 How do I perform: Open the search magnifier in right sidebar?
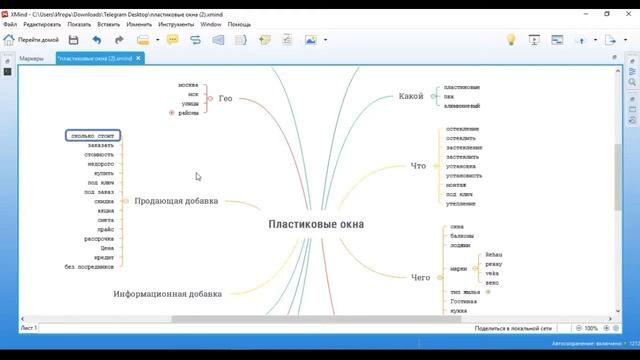tap(632, 82)
